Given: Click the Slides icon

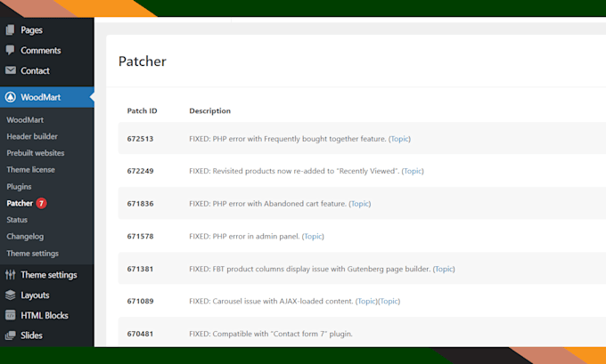Looking at the screenshot, I should point(11,335).
